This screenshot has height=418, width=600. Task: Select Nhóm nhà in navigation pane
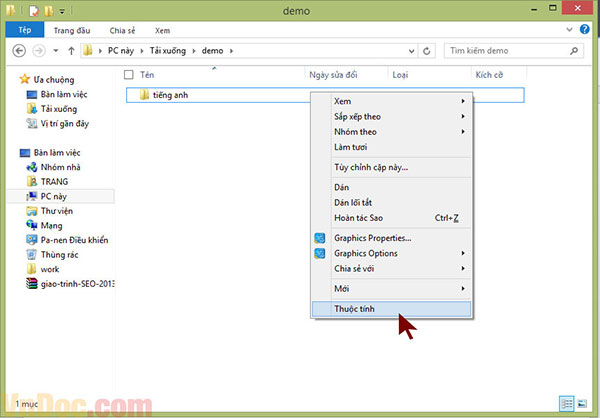click(x=60, y=167)
